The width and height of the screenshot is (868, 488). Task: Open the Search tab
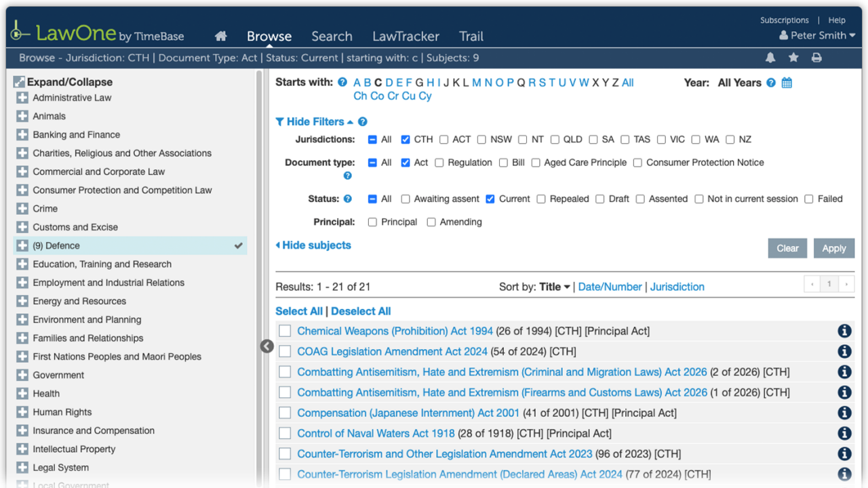tap(332, 37)
